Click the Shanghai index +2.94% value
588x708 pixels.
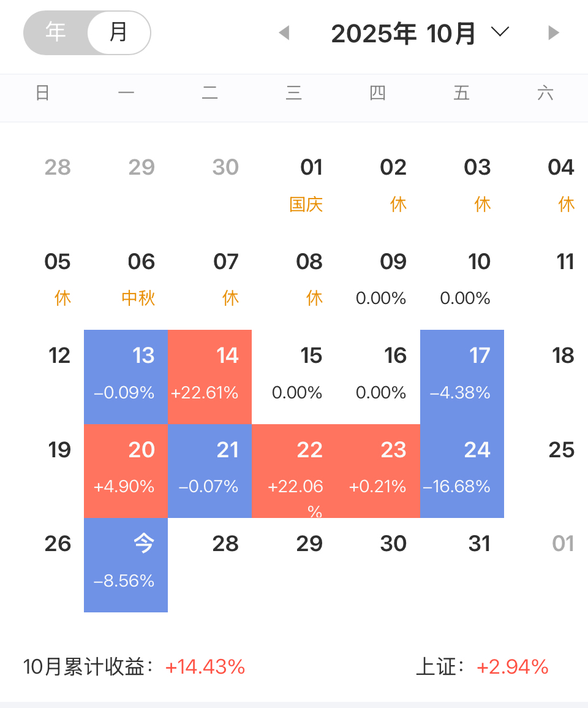(512, 667)
